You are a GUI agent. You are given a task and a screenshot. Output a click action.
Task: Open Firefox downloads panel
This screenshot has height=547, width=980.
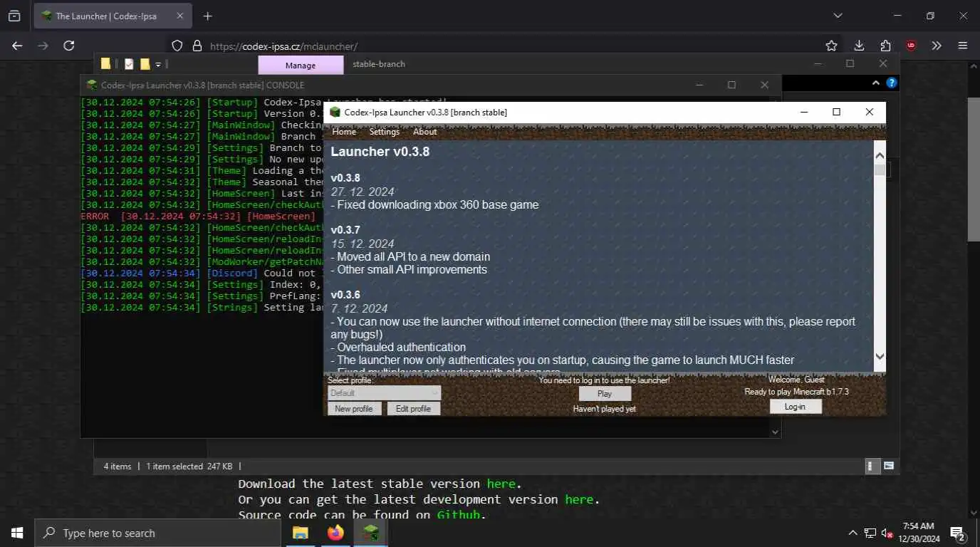[x=859, y=46]
